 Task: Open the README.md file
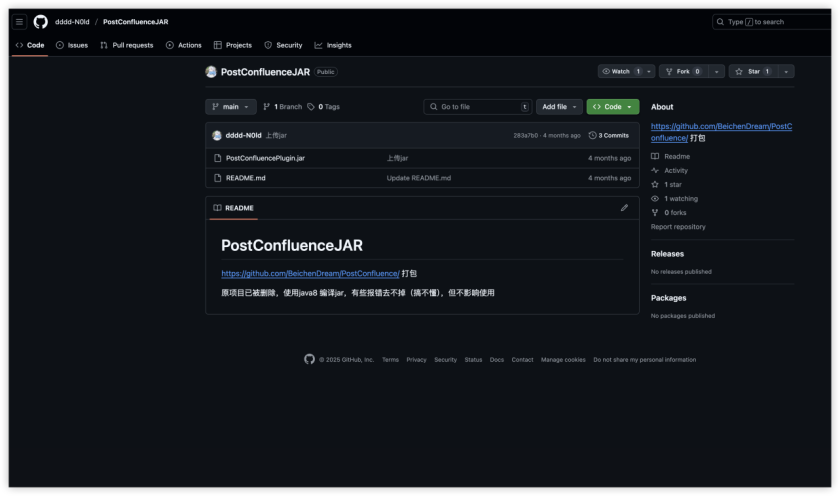pos(245,178)
